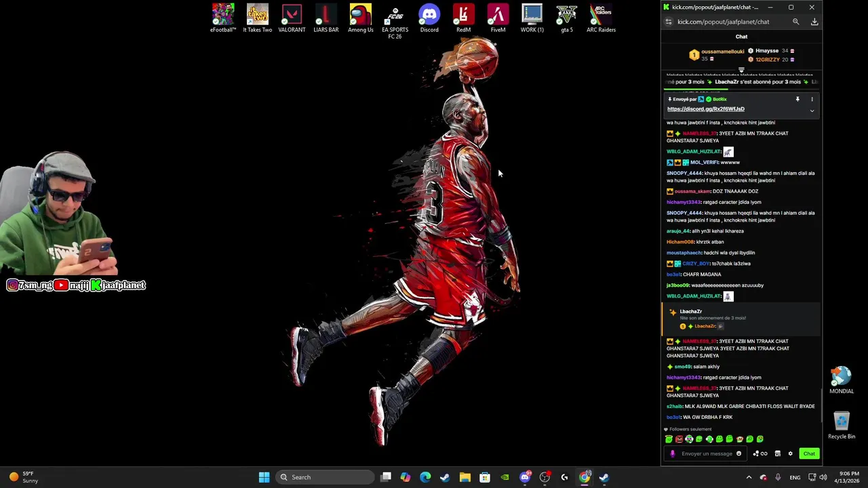868x488 pixels.
Task: Open NVIDIA app from taskbar
Action: (505, 477)
